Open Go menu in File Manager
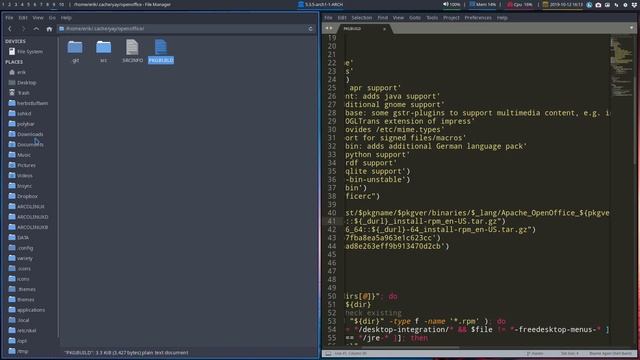 click(x=52, y=18)
